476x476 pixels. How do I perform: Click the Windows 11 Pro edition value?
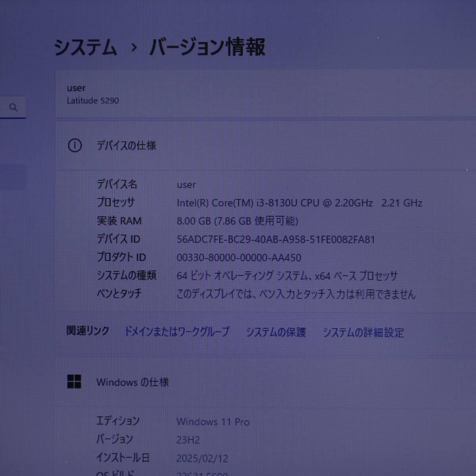[x=213, y=422]
